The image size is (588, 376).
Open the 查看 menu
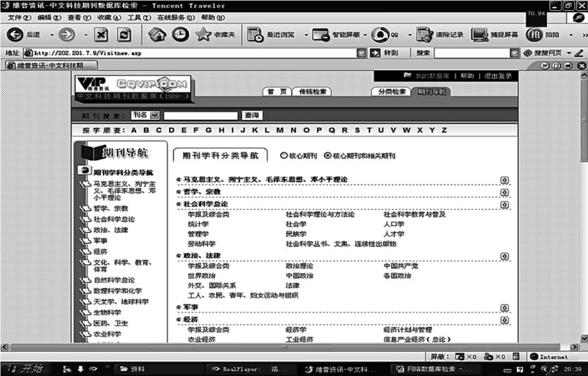pos(79,18)
